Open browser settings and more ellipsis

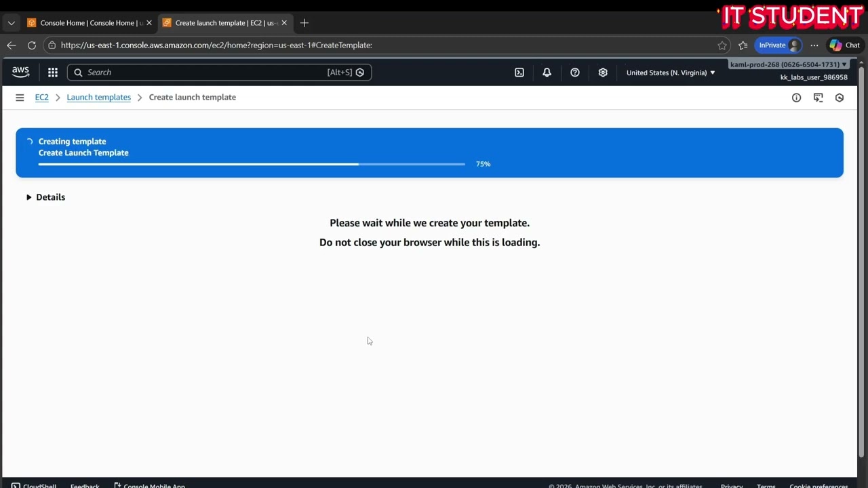coord(814,45)
